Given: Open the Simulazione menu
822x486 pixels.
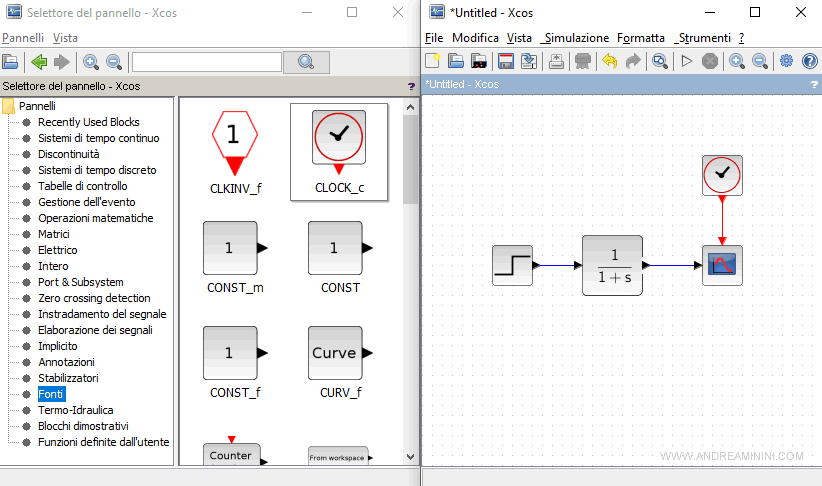Looking at the screenshot, I should point(575,38).
